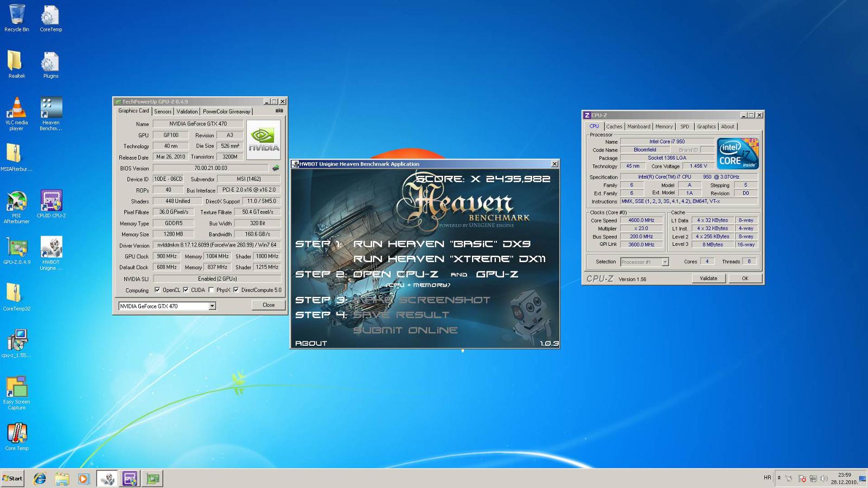The image size is (868, 488).
Task: Launch CPUID CPU-Z desktop shortcut
Action: click(51, 204)
